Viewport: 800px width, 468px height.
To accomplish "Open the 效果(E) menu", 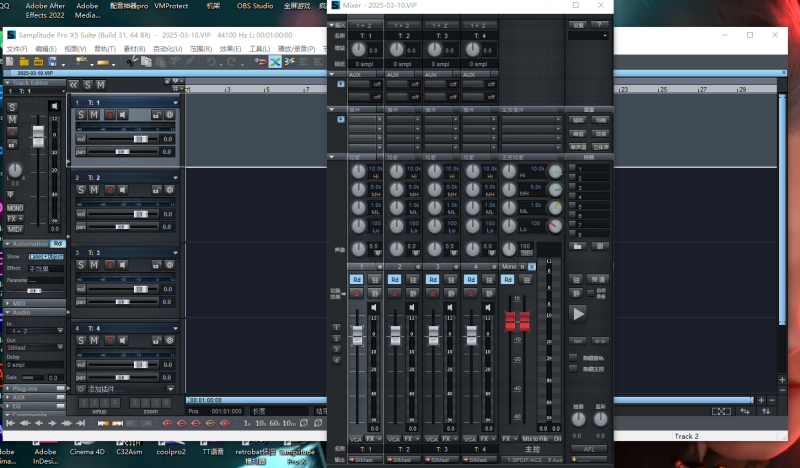I will [x=230, y=48].
